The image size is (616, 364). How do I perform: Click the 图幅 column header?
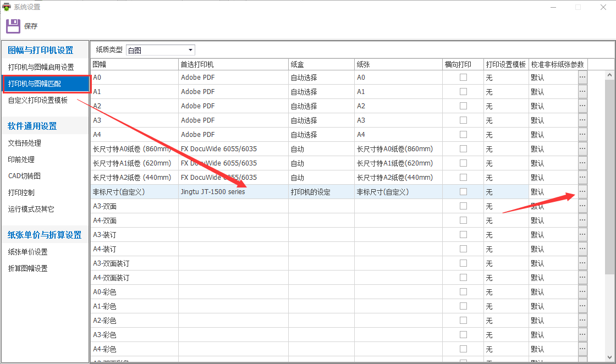coord(134,64)
